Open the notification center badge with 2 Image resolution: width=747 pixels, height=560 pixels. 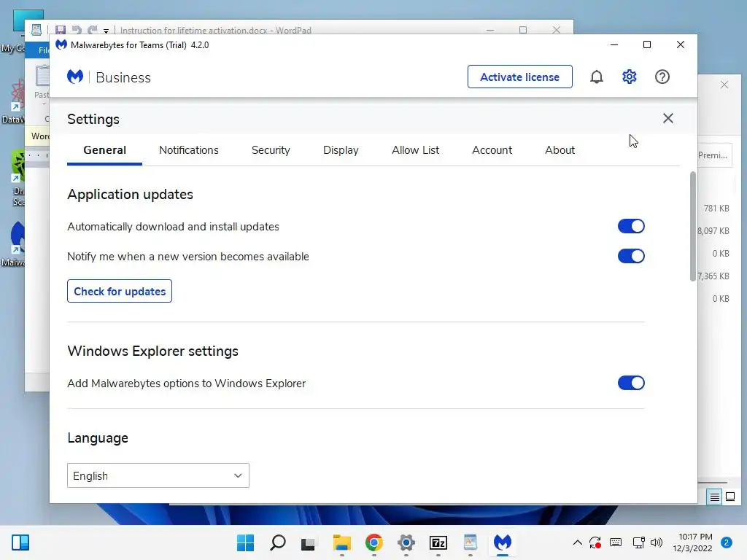(727, 542)
